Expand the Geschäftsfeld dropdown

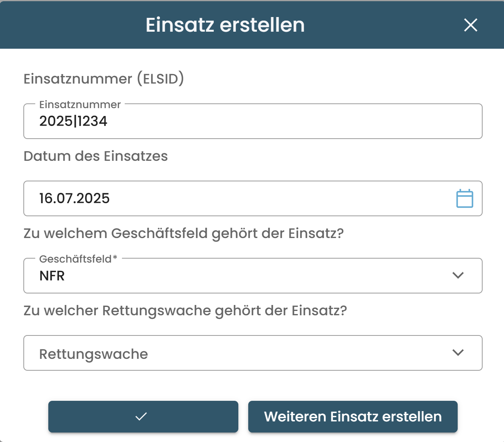tap(458, 275)
